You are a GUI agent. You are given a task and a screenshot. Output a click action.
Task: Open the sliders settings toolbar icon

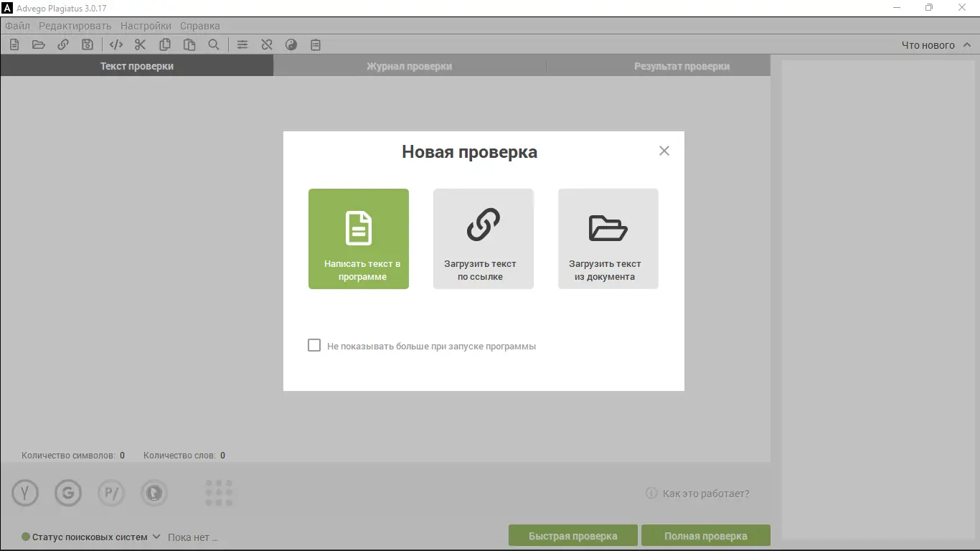(242, 44)
